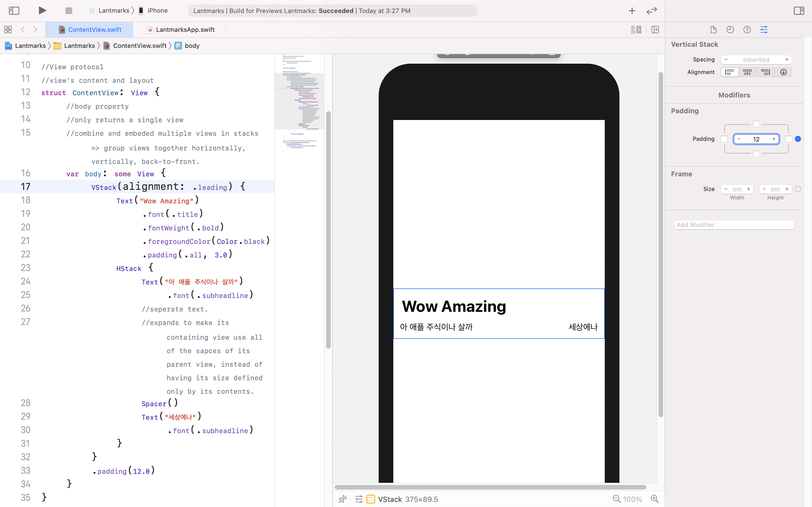Viewport: 812px width, 507px height.
Task: Toggle the left navigator sidebar
Action: tap(14, 11)
